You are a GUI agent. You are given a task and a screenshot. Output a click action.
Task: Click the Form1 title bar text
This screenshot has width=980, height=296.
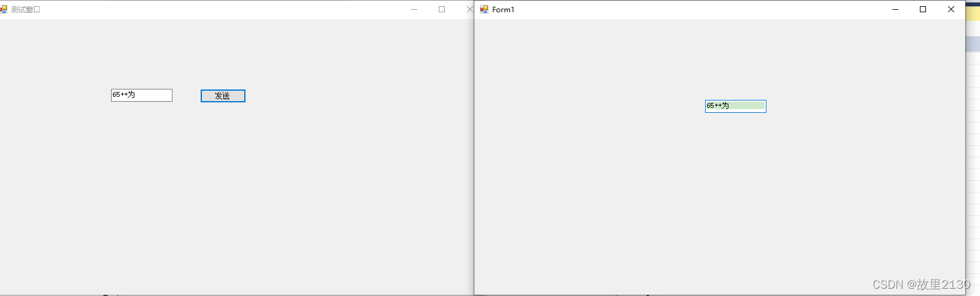[x=503, y=9]
